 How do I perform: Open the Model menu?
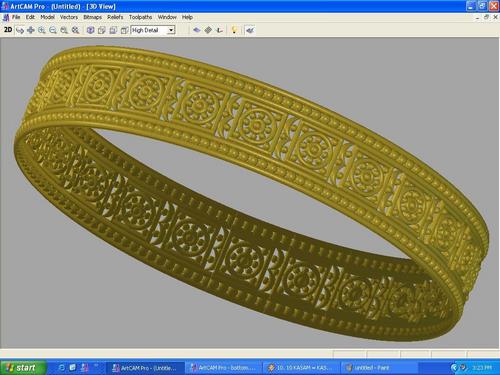[47, 17]
